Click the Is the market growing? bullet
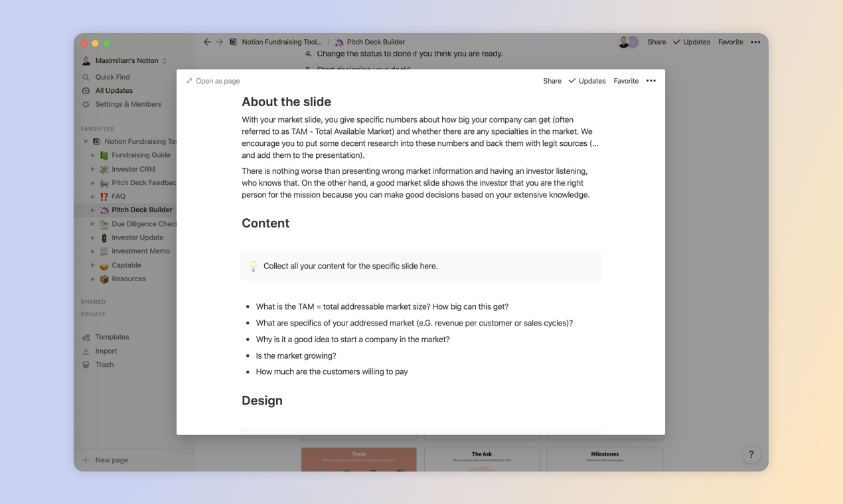The height and width of the screenshot is (504, 843). coord(296,355)
